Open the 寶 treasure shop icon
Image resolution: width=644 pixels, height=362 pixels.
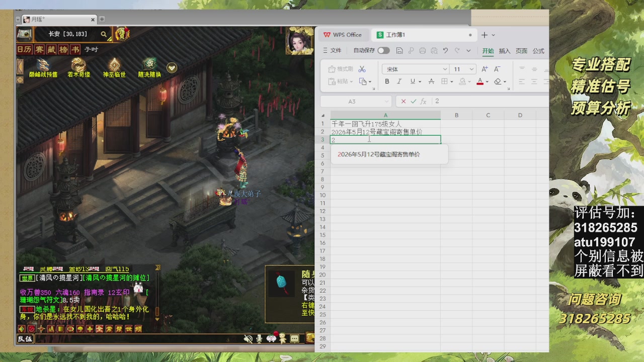click(x=122, y=34)
